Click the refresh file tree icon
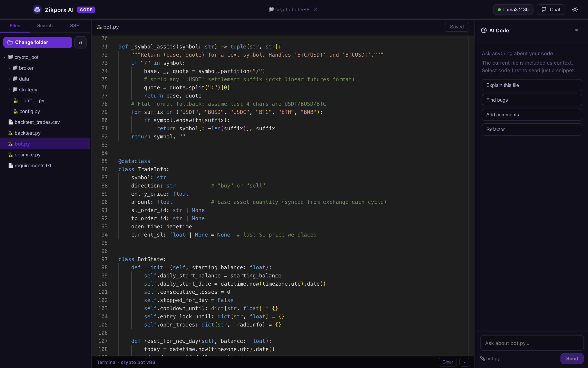The width and height of the screenshot is (588, 368). pyautogui.click(x=80, y=43)
